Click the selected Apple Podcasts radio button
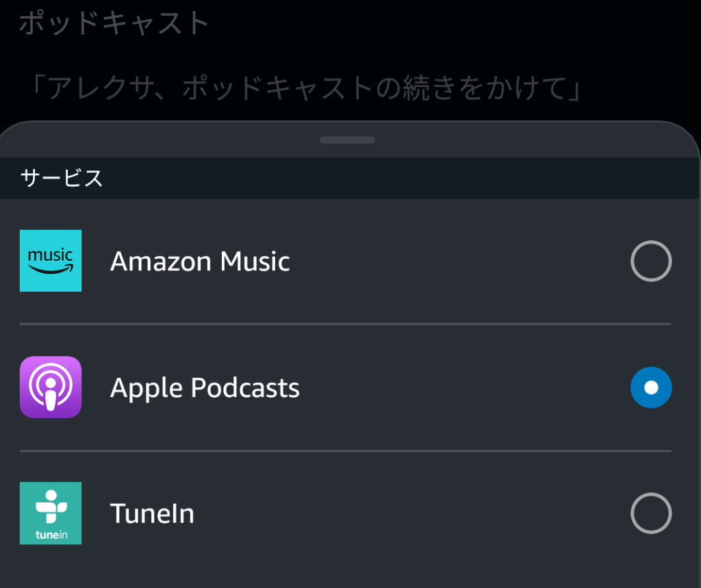This screenshot has height=588, width=701. [x=651, y=387]
